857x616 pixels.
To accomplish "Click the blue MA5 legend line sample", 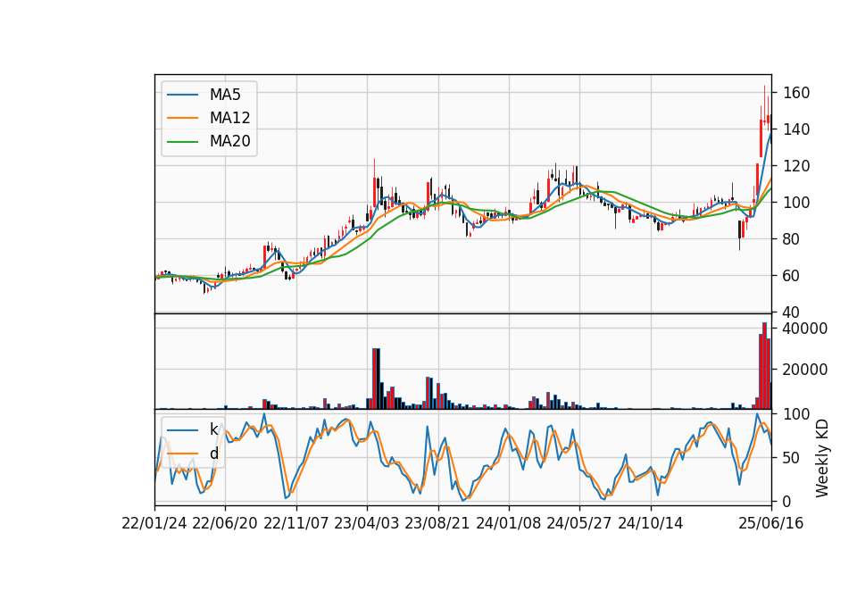I will 182,95.
